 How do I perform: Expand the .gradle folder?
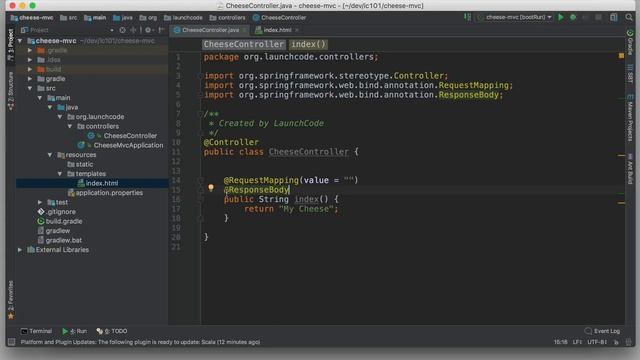click(x=30, y=50)
